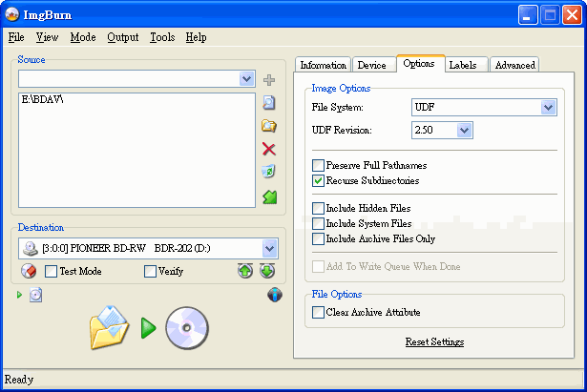Uncheck Recurse Subdirectories
The width and height of the screenshot is (587, 392).
point(318,180)
